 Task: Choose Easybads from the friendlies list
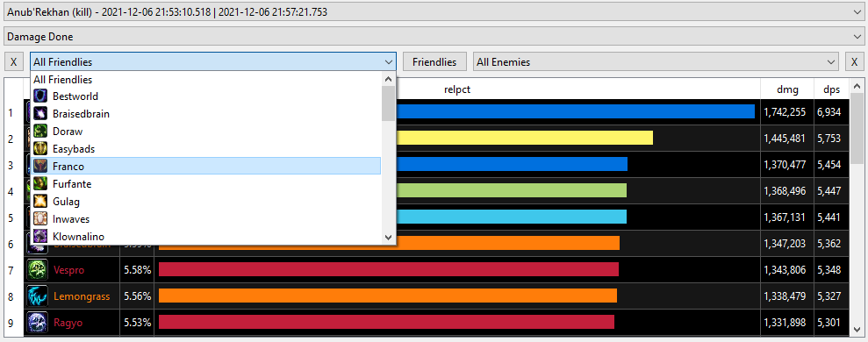[206, 149]
